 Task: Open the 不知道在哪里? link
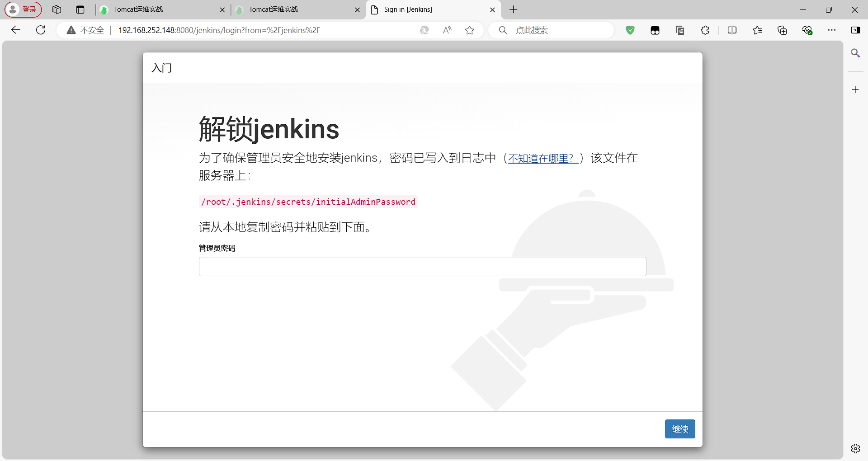coord(543,158)
